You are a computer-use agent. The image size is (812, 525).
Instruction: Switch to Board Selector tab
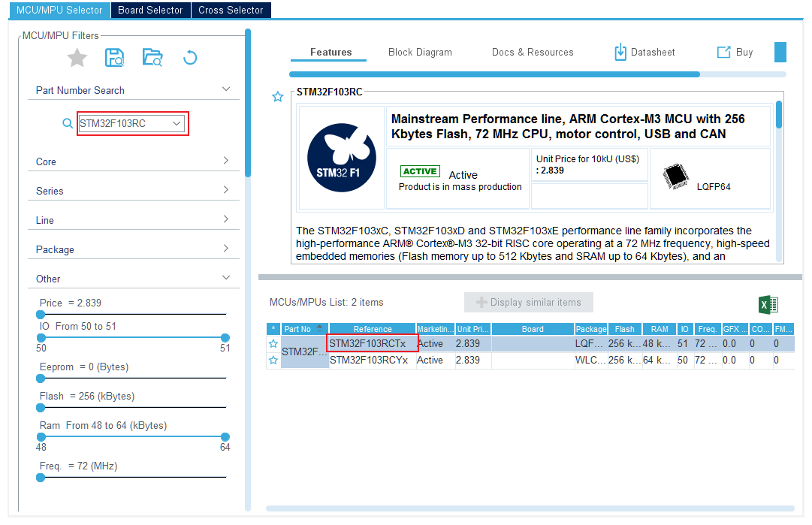[150, 10]
